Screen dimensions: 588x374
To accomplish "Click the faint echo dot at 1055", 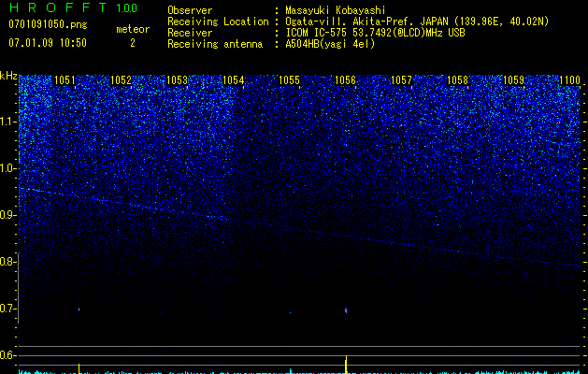I will point(290,312).
